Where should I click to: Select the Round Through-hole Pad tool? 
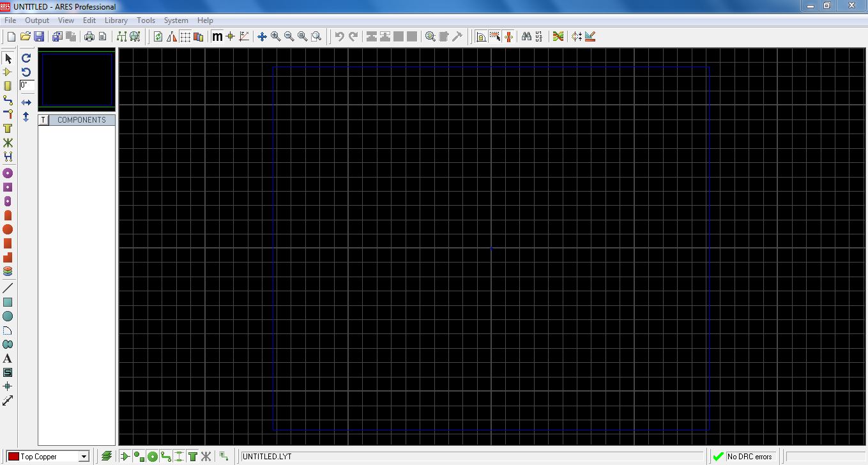click(8, 173)
